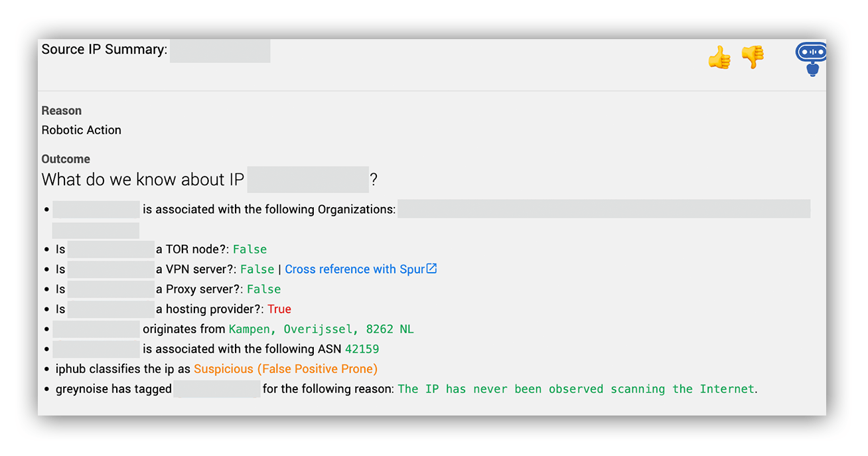Select the Robotic Action reason text
Screen dimensions: 868x456
coord(82,130)
